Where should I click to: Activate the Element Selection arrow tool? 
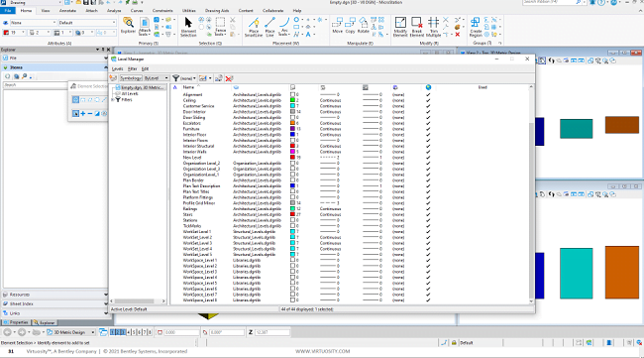[x=188, y=27]
